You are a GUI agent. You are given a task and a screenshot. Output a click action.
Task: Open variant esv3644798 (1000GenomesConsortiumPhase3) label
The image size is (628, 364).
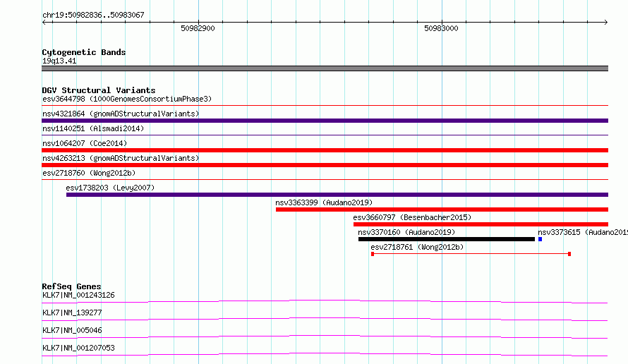[x=127, y=99]
